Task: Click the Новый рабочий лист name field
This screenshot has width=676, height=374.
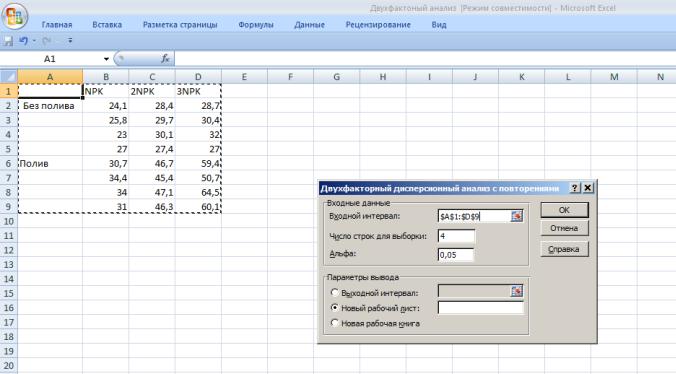Action: click(x=481, y=308)
